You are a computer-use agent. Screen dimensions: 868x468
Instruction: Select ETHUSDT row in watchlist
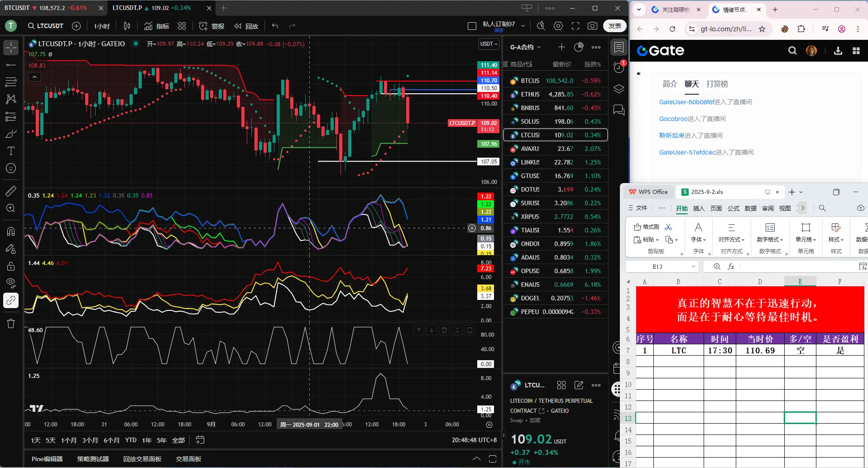point(556,94)
